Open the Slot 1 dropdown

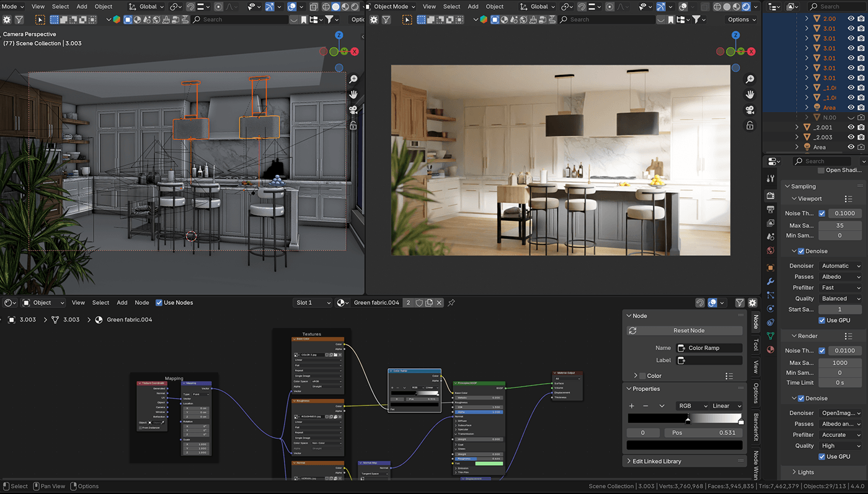(x=313, y=302)
